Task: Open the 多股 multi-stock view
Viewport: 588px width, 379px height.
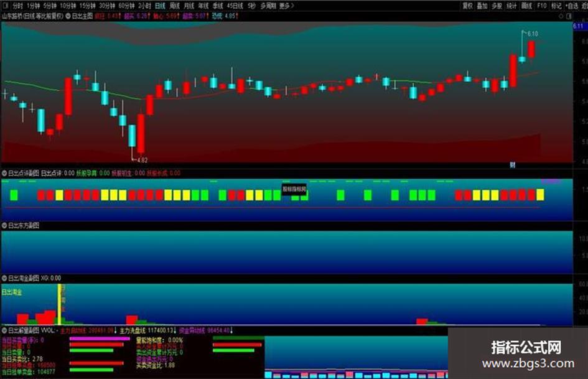Action: tap(497, 6)
